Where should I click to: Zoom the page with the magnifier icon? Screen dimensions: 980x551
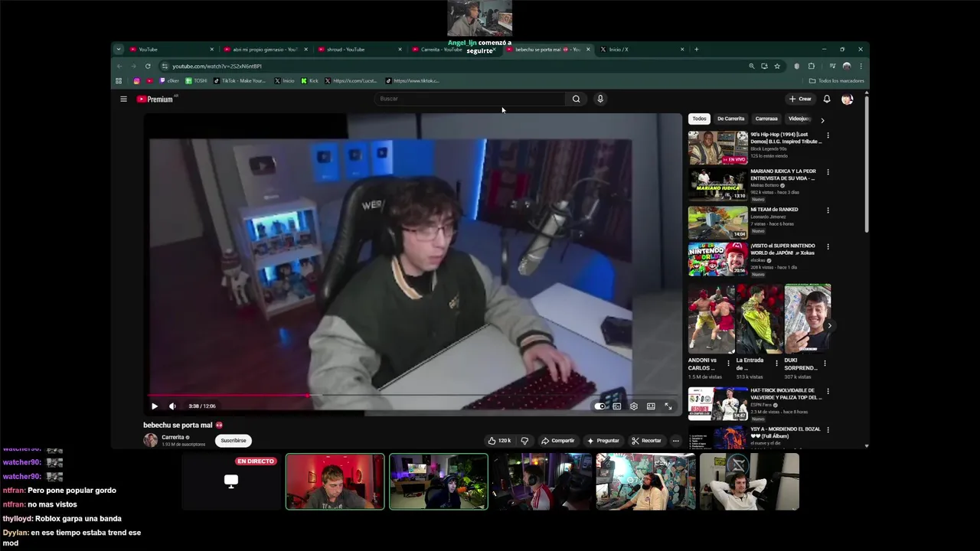coord(752,67)
